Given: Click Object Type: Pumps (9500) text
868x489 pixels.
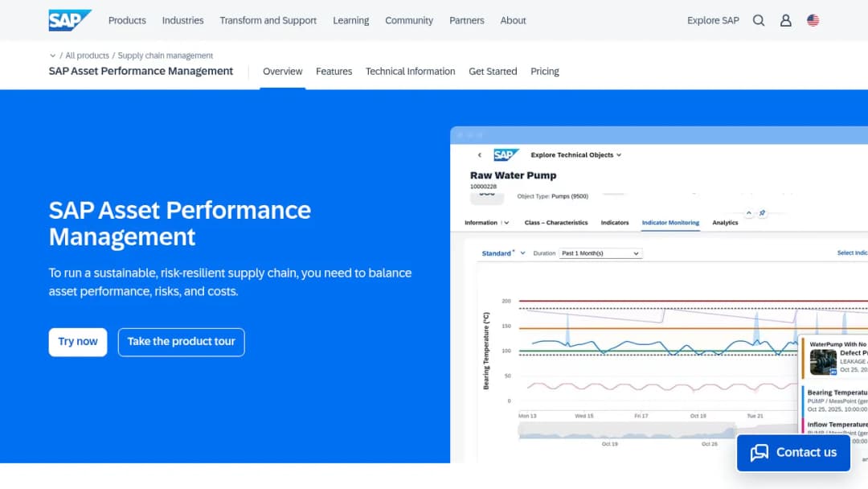Looking at the screenshot, I should coord(552,196).
